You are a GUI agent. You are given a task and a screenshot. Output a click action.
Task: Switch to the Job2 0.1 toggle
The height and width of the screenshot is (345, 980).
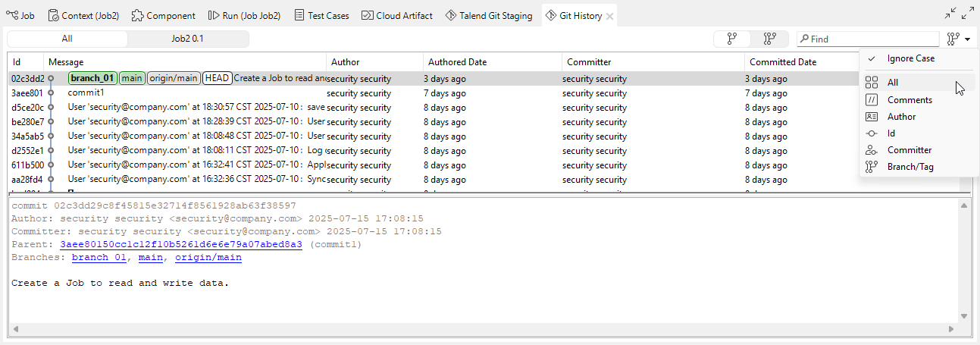[187, 39]
